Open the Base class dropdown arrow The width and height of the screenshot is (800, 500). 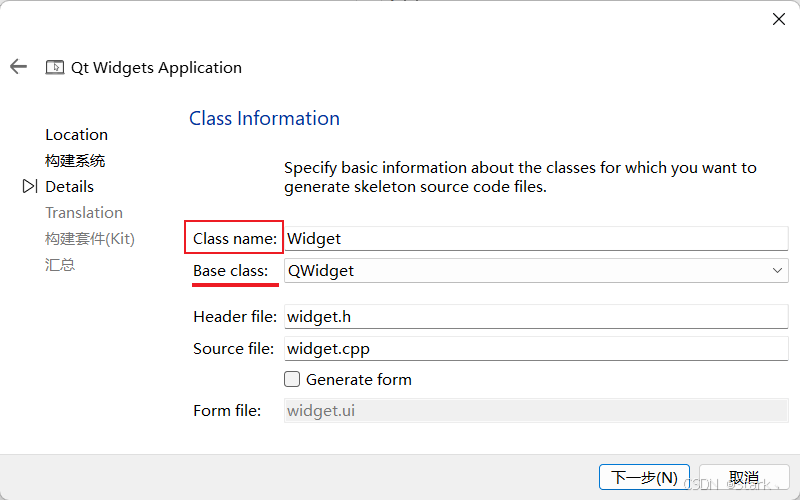coord(777,270)
